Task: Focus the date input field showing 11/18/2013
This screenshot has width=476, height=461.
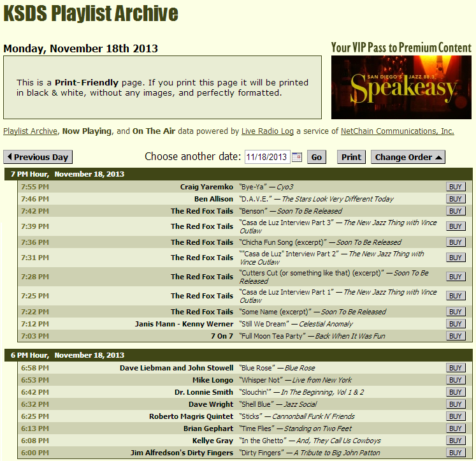Action: pyautogui.click(x=267, y=157)
